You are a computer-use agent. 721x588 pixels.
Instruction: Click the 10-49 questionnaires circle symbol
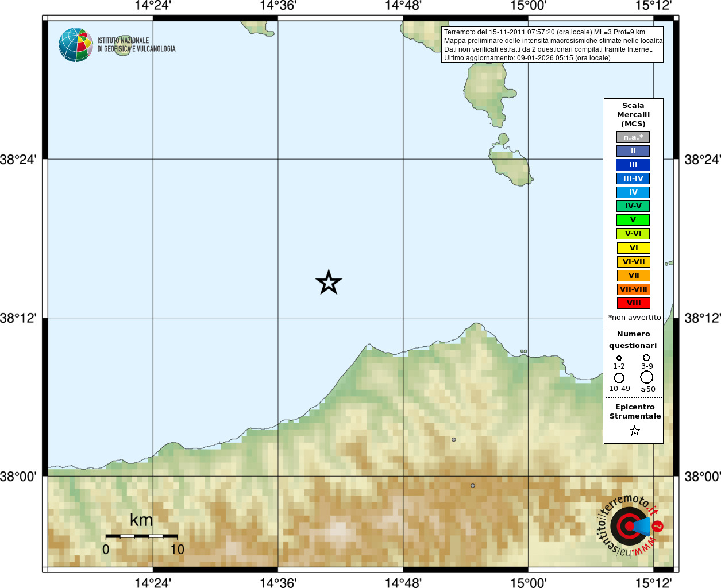619,378
